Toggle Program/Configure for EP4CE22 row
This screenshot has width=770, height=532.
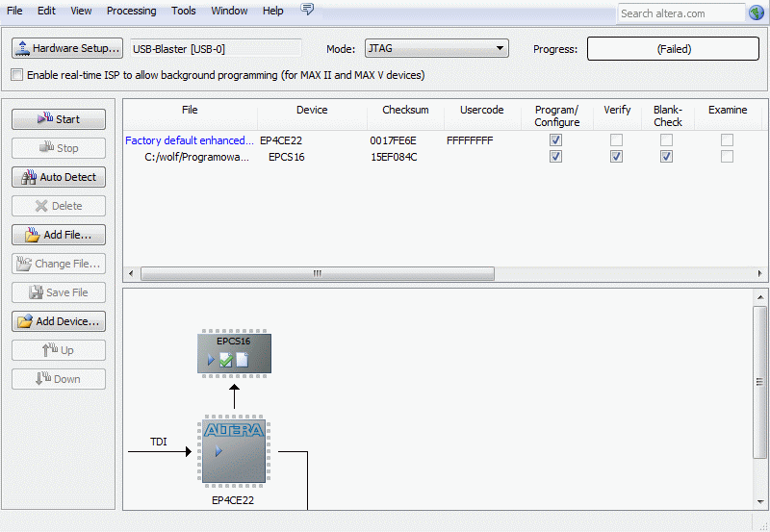pyautogui.click(x=555, y=140)
